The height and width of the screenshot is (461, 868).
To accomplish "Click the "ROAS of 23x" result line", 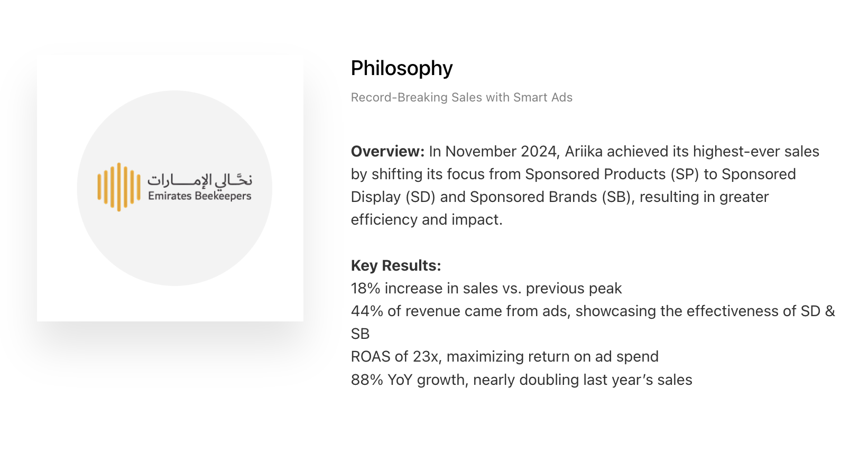I will pyautogui.click(x=505, y=356).
